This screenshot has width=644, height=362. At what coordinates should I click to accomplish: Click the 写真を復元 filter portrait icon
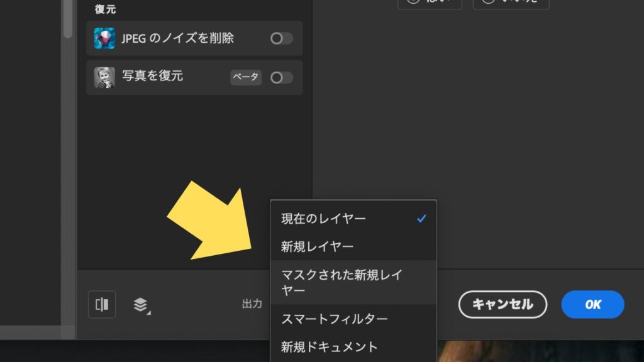[x=104, y=77]
